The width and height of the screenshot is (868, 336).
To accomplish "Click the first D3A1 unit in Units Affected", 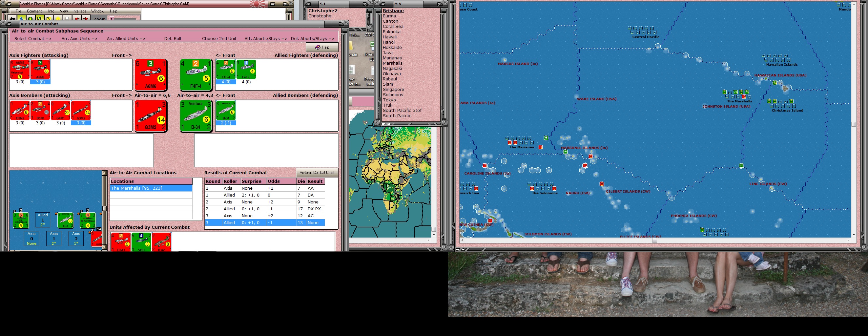I will (x=121, y=242).
